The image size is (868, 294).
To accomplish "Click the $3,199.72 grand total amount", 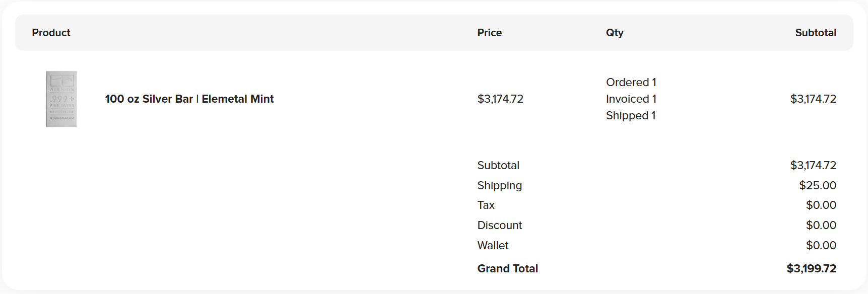I will (811, 269).
